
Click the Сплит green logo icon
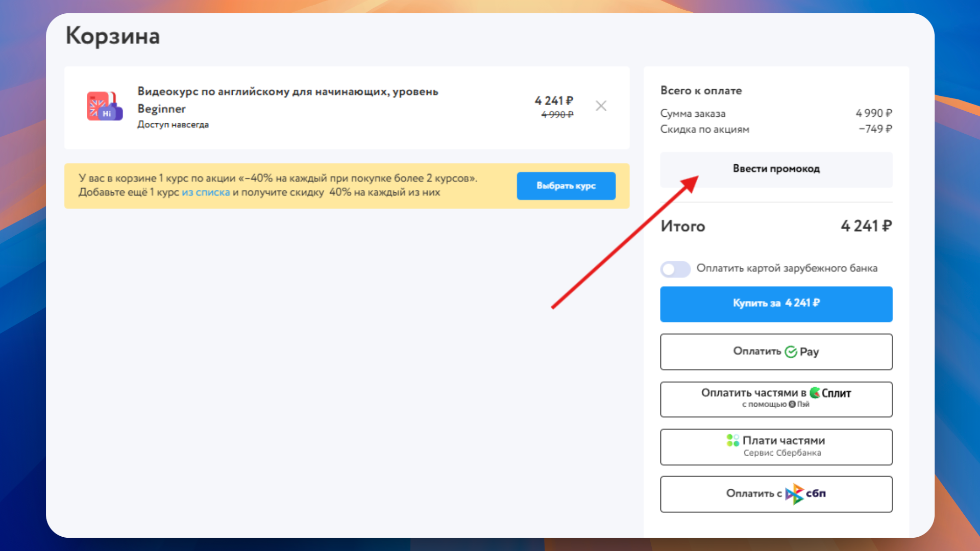pos(815,392)
